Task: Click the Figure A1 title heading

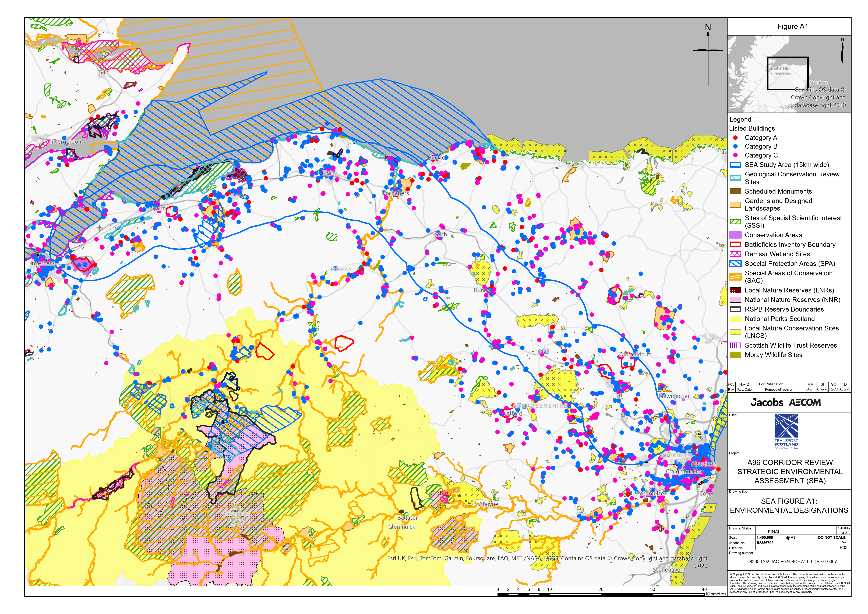Action: coord(792,26)
